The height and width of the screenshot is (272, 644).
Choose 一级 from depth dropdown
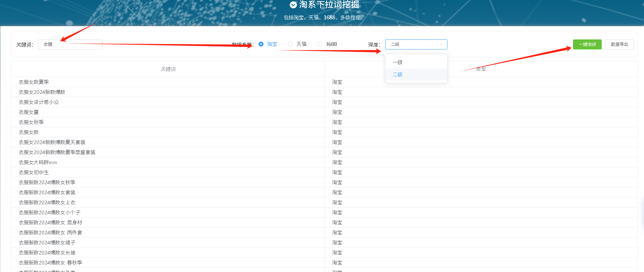click(x=416, y=62)
